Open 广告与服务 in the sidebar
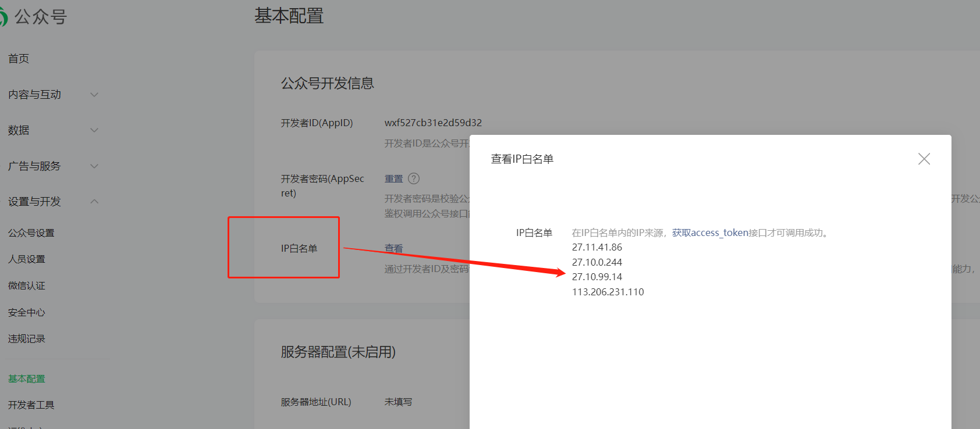 coord(34,166)
